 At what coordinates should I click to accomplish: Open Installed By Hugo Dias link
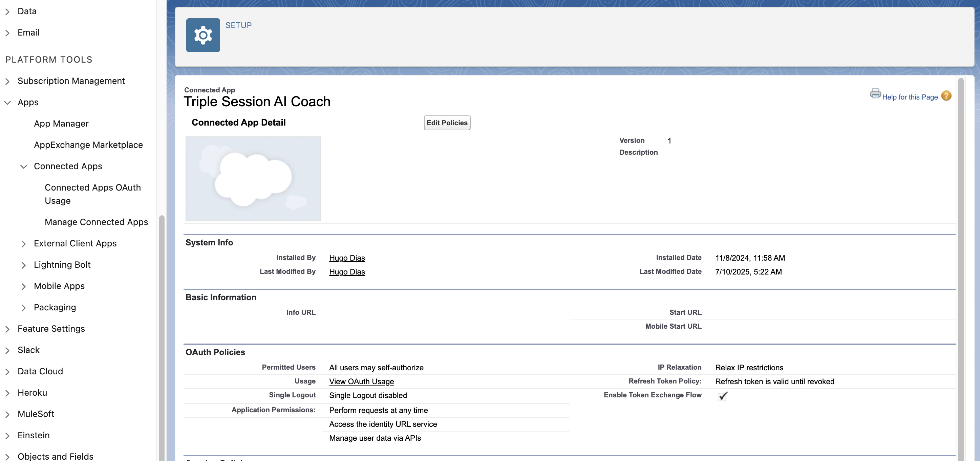[347, 258]
